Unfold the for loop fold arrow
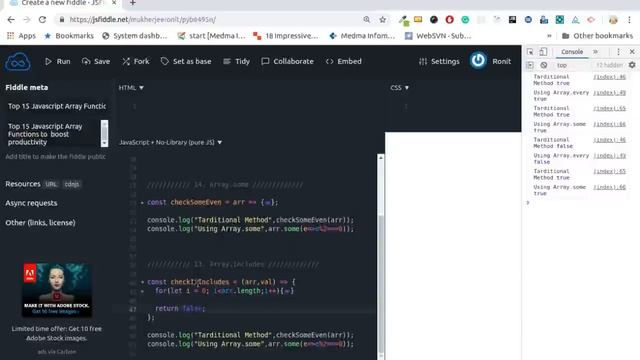 (x=142, y=291)
